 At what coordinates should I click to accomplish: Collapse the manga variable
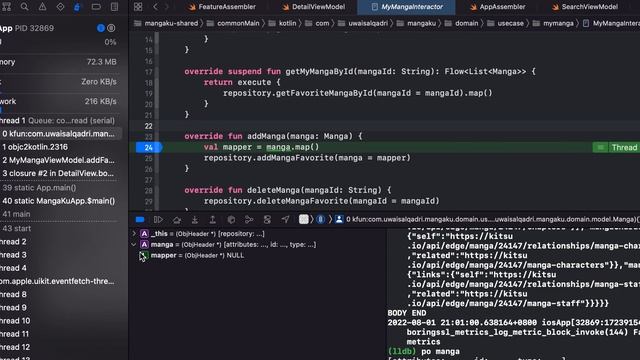click(x=134, y=244)
